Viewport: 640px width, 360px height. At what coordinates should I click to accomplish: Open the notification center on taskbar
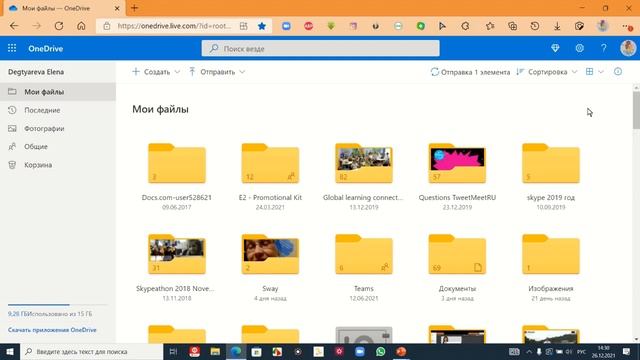(627, 351)
